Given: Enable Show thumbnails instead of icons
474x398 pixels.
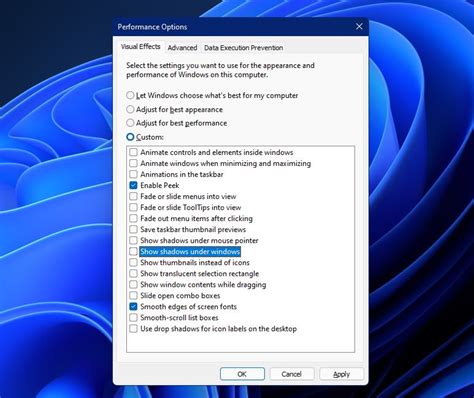Looking at the screenshot, I should coord(133,262).
